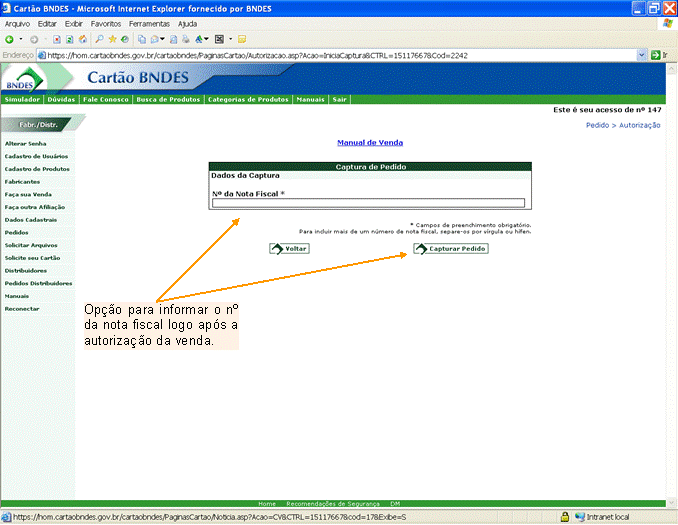This screenshot has height=525, width=678.
Task: Open Solicitar Arquivos in sidebar
Action: 31,245
